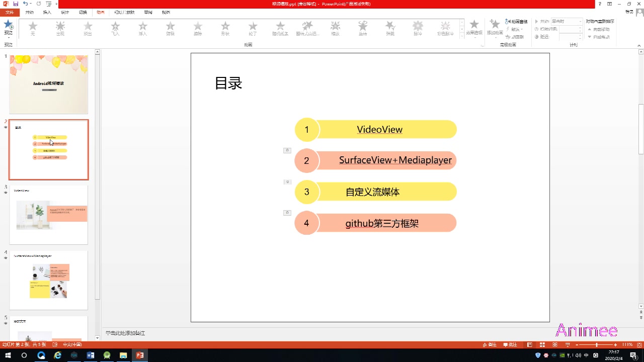Viewport: 644px width, 362px height.
Task: Switch to the Transitions ribbon tab
Action: point(83,12)
